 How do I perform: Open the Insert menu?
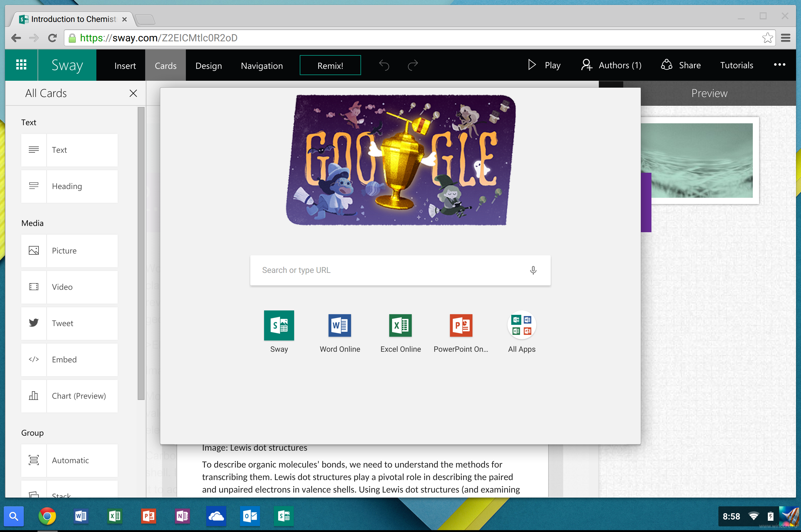point(125,65)
